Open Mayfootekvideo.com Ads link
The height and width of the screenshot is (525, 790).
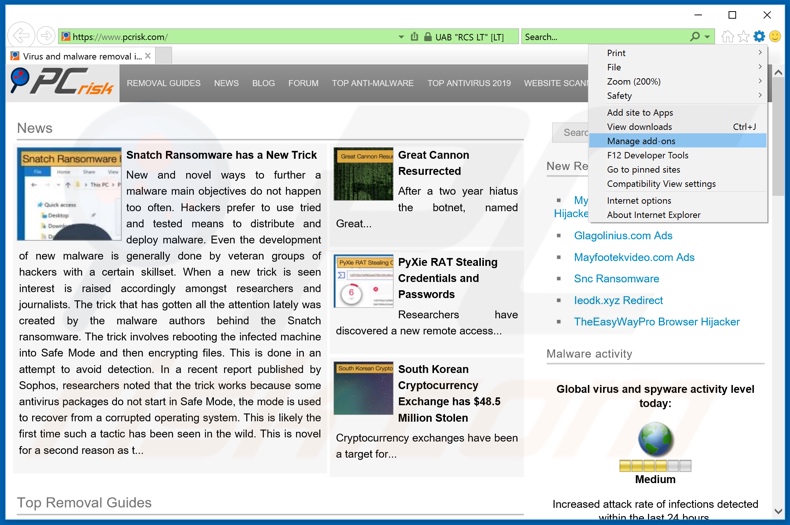coord(634,257)
